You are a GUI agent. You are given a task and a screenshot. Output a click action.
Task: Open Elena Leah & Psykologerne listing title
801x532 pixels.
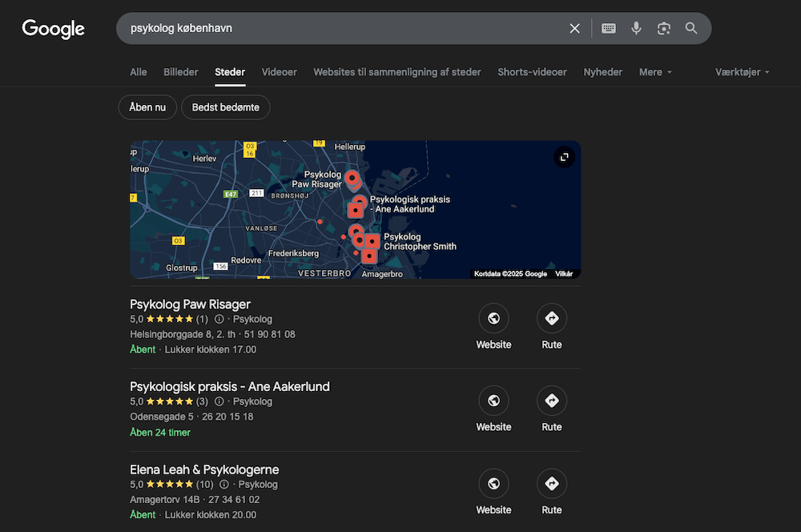pyautogui.click(x=204, y=470)
